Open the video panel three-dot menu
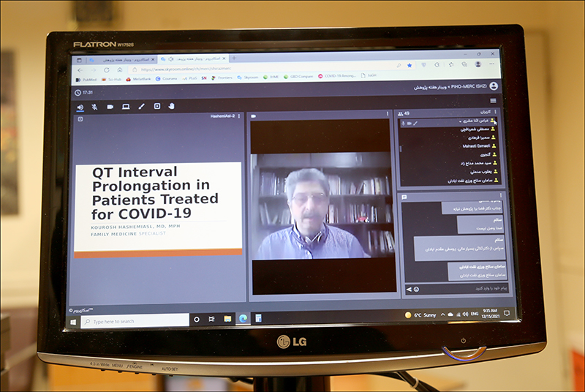 click(387, 115)
